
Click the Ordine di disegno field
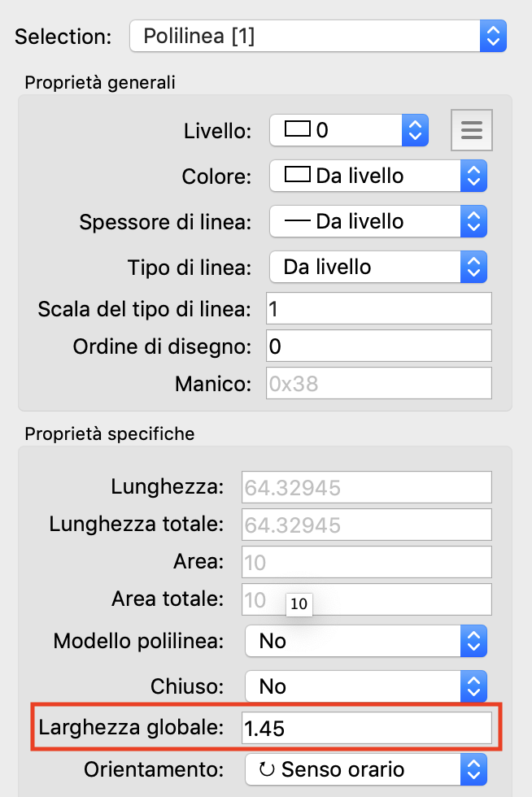coord(379,346)
